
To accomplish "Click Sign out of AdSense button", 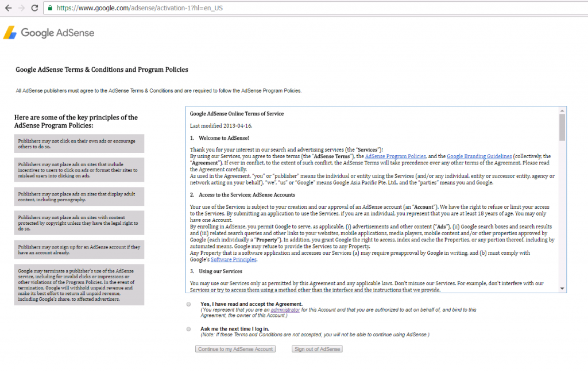I will click(x=317, y=349).
